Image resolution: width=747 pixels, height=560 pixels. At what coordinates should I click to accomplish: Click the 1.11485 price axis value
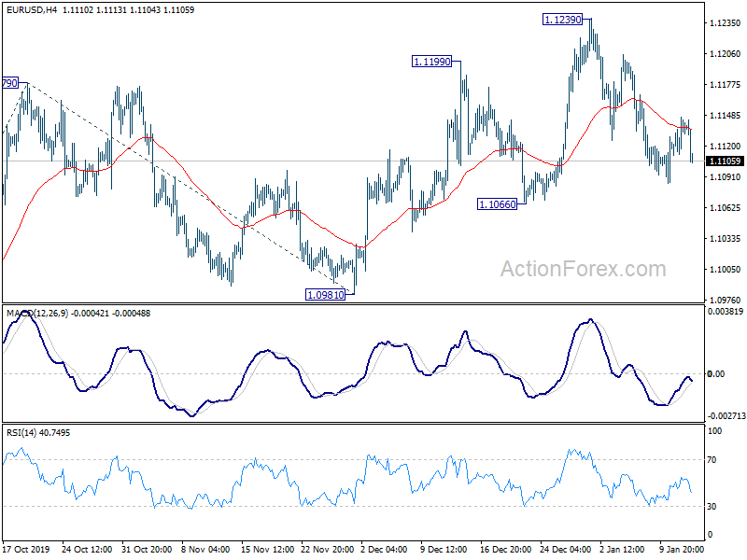coord(726,116)
